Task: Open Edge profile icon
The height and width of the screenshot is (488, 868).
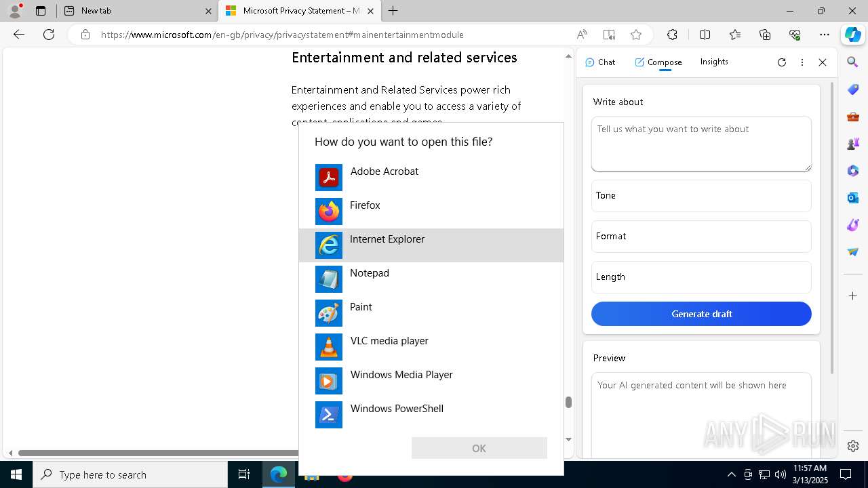Action: click(15, 11)
